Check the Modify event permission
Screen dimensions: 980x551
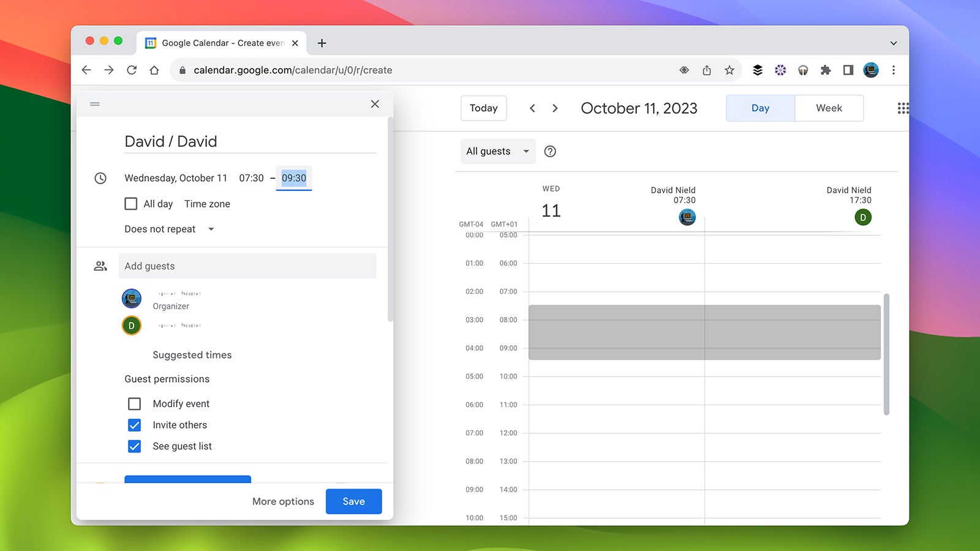[134, 403]
